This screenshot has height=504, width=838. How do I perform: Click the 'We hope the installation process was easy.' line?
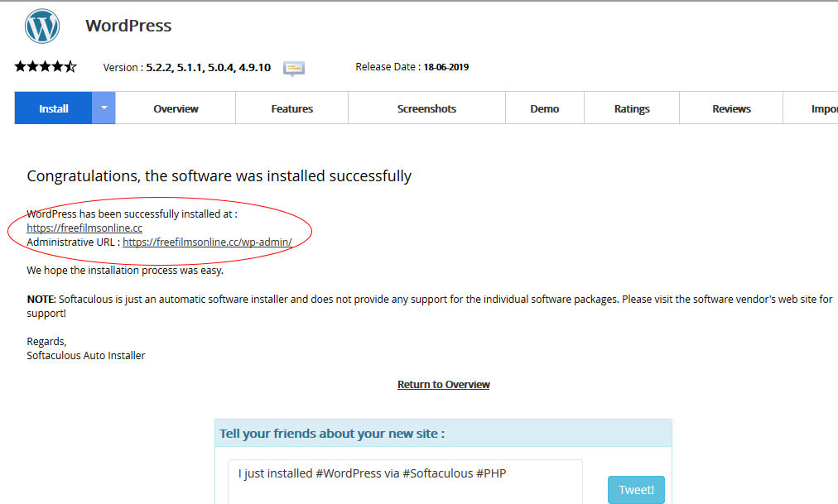coord(125,271)
